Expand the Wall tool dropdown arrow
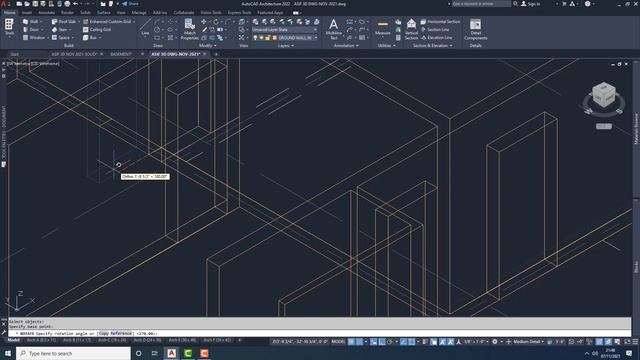640x360 pixels. pyautogui.click(x=41, y=22)
